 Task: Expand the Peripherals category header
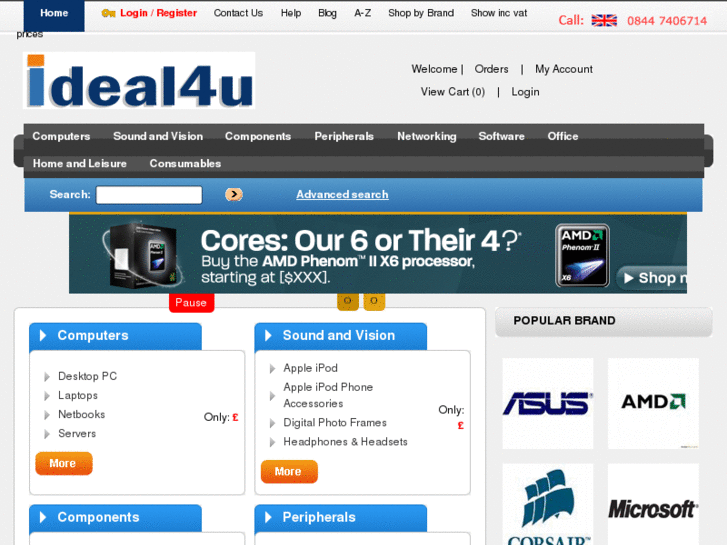(340, 518)
